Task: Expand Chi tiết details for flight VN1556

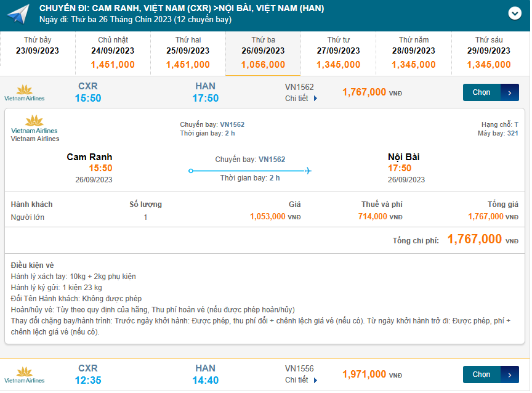Action: click(x=301, y=380)
